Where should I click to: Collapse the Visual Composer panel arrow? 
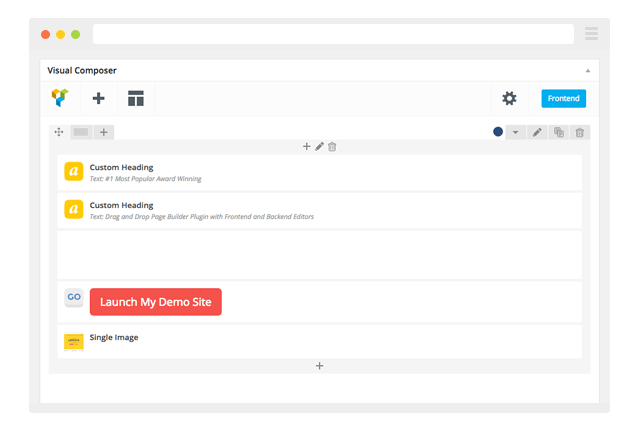coord(588,71)
